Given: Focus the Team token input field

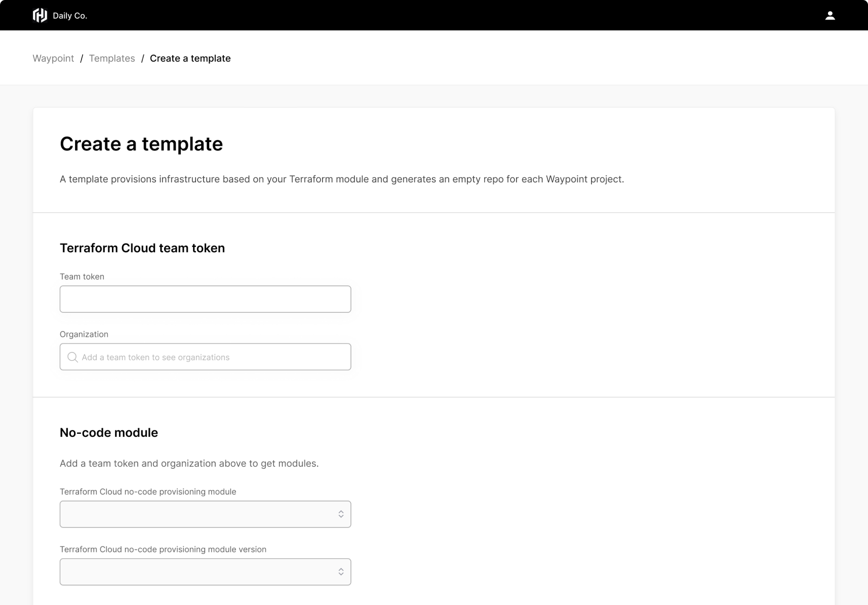Looking at the screenshot, I should pos(205,299).
